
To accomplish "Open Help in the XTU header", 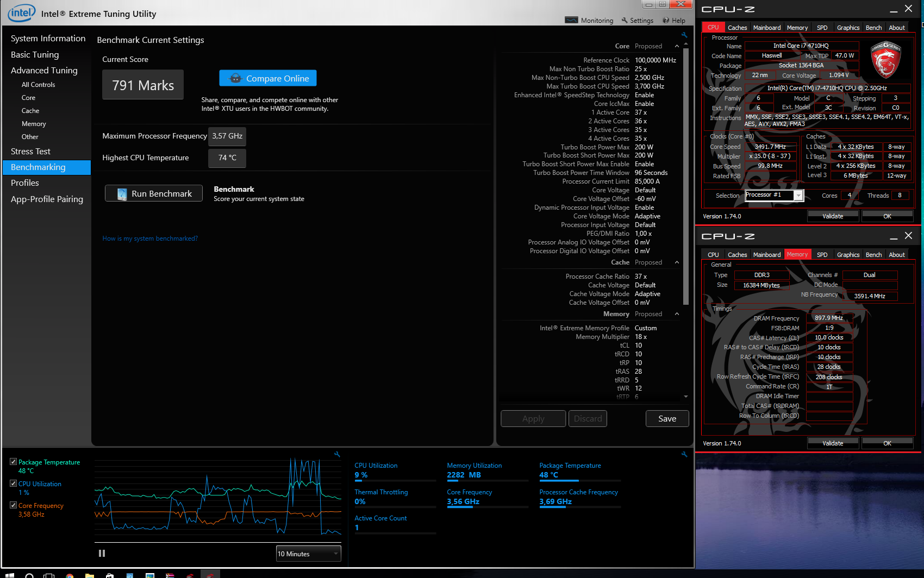I will pyautogui.click(x=674, y=21).
